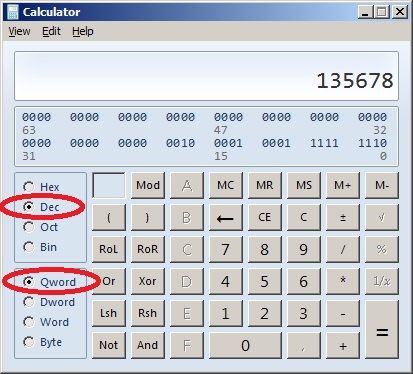413x374 pixels.
Task: Click the close parenthesis button
Action: 148,217
